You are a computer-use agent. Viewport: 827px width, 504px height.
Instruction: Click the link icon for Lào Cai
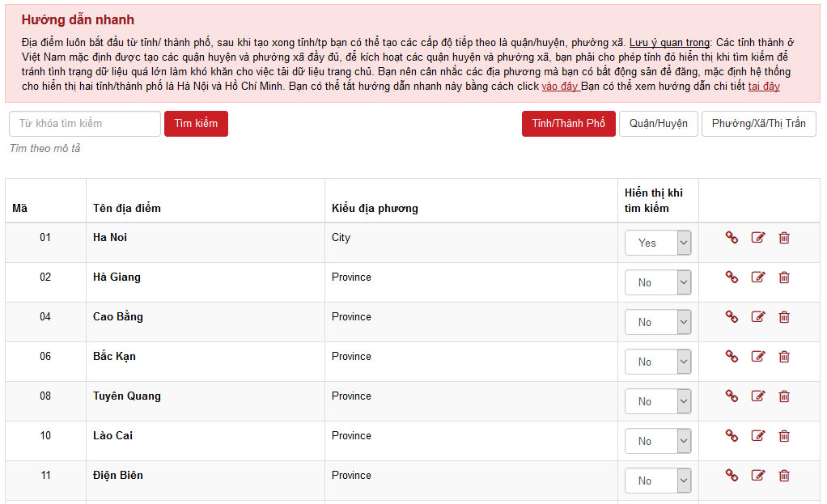coord(732,436)
